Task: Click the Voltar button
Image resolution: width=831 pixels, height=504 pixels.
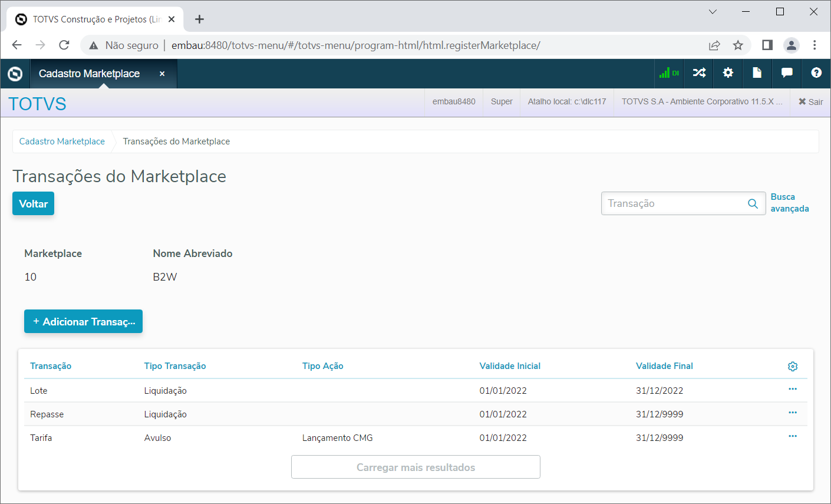Action: pyautogui.click(x=33, y=203)
